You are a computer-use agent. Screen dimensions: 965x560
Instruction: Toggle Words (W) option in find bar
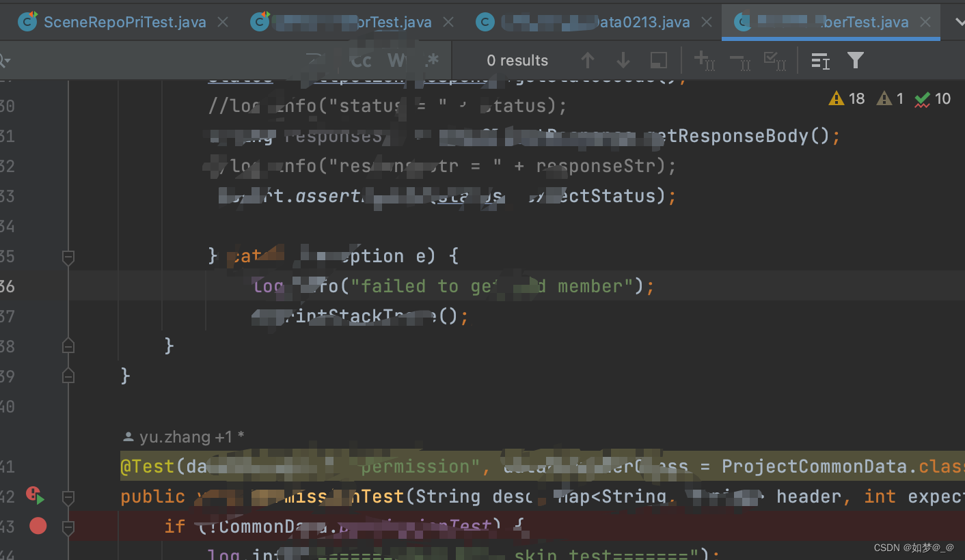click(x=397, y=61)
